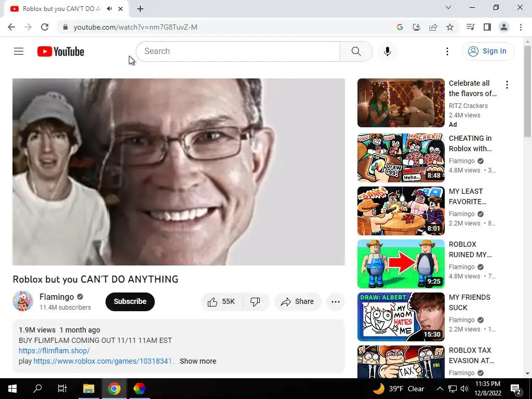Viewport: 532px width, 399px height.
Task: Go to YouTube home via logo
Action: coord(61,51)
